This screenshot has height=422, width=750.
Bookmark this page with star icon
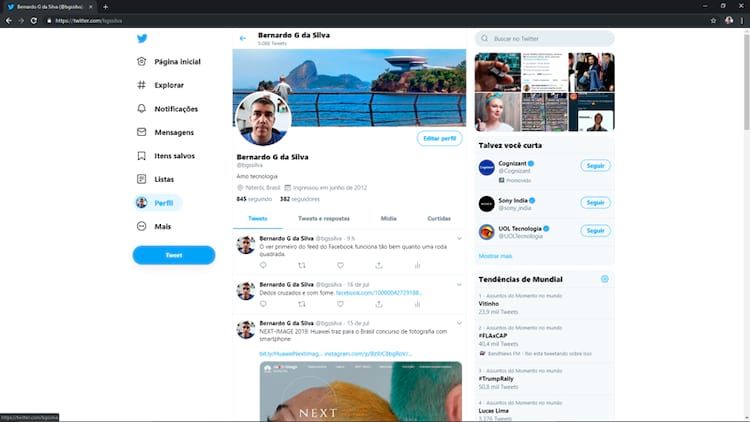(713, 21)
